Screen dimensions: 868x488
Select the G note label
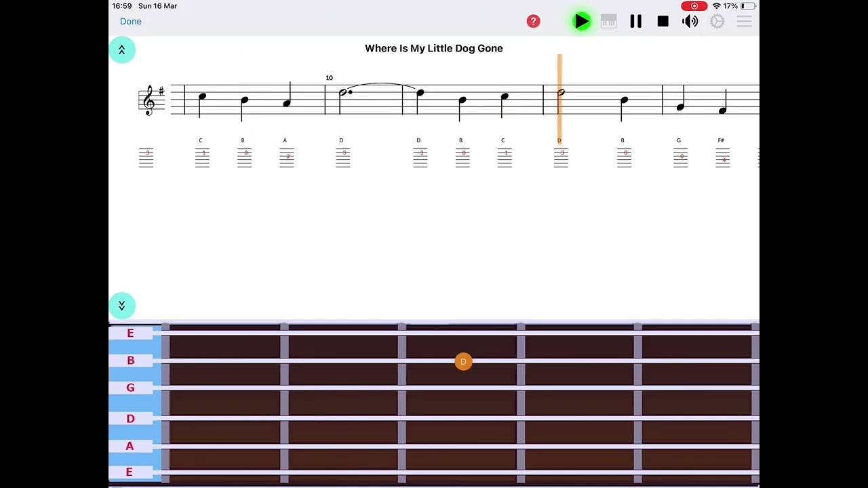point(679,140)
